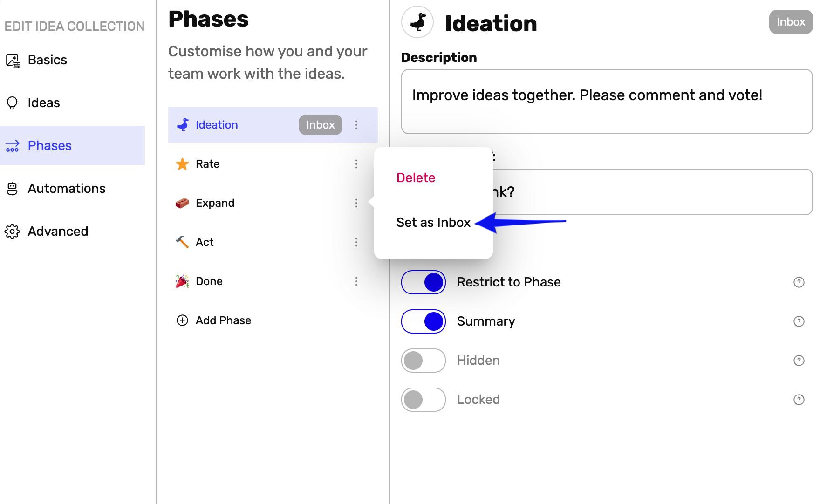Screen dimensions: 820x504
Task: Open Advanced settings via the gear icon
Action: (x=13, y=231)
